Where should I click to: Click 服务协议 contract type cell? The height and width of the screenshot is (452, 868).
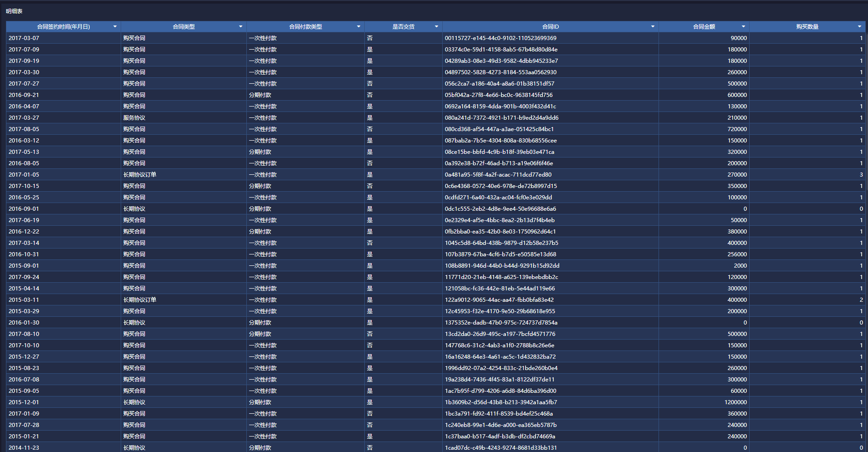pos(184,118)
